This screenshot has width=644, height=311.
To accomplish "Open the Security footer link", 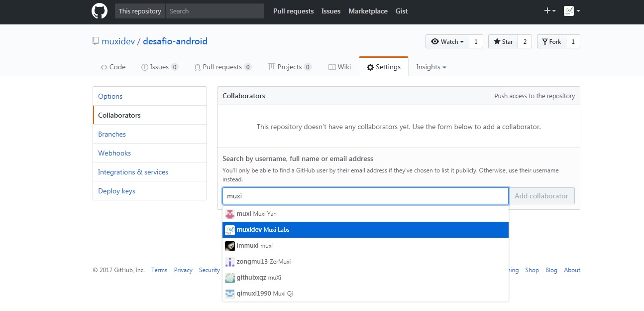I will tap(210, 270).
